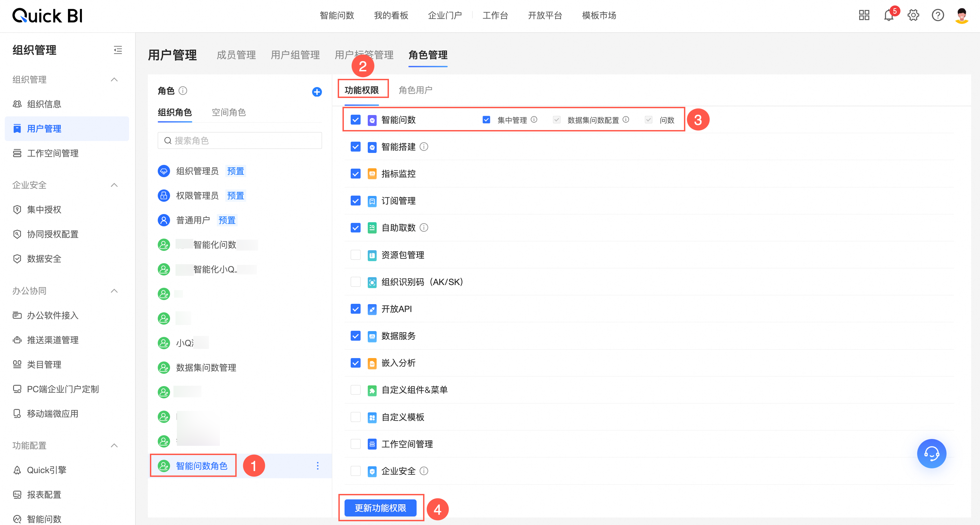Collapse the 企业安全 sidebar section

coord(114,185)
